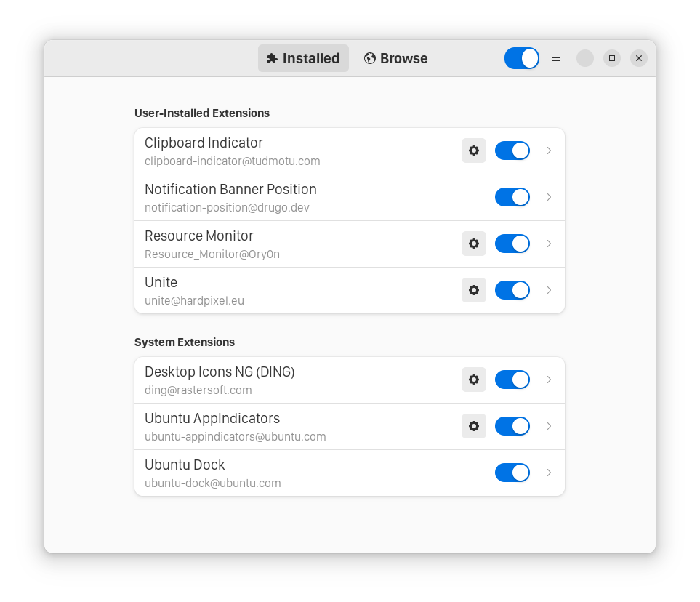This screenshot has width=700, height=602.
Task: Disable the Ubuntu Dock extension
Action: (x=512, y=473)
